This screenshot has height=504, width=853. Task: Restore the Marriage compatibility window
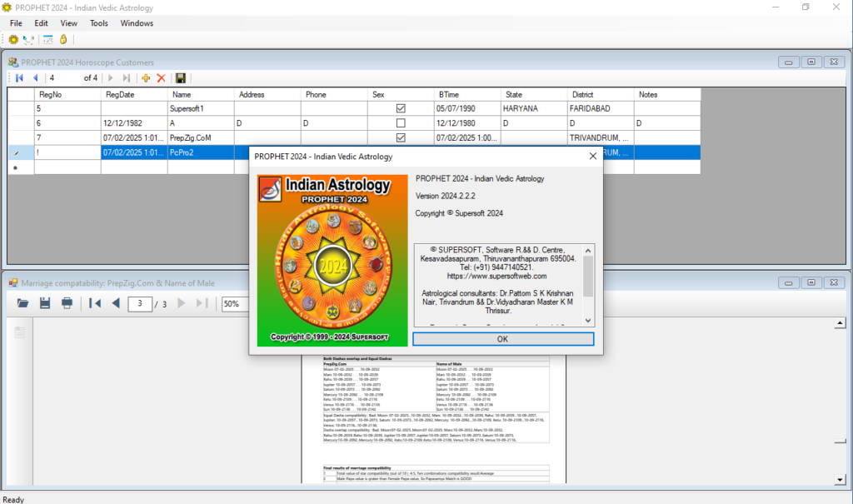coord(811,282)
